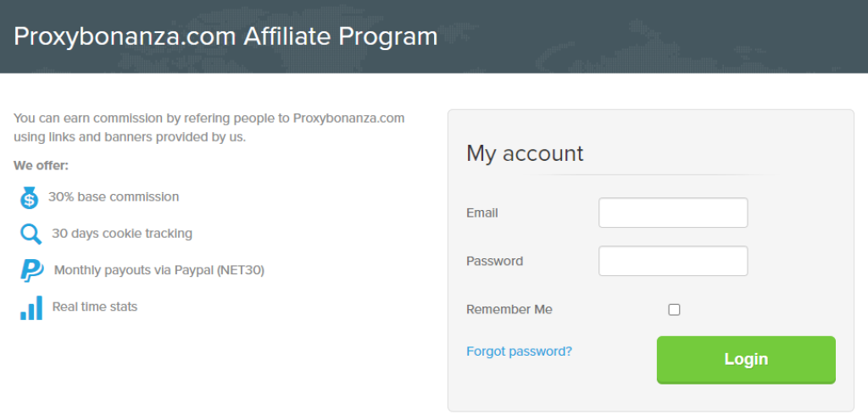The width and height of the screenshot is (868, 420).
Task: Click the earn commission intro paragraph
Action: click(209, 127)
